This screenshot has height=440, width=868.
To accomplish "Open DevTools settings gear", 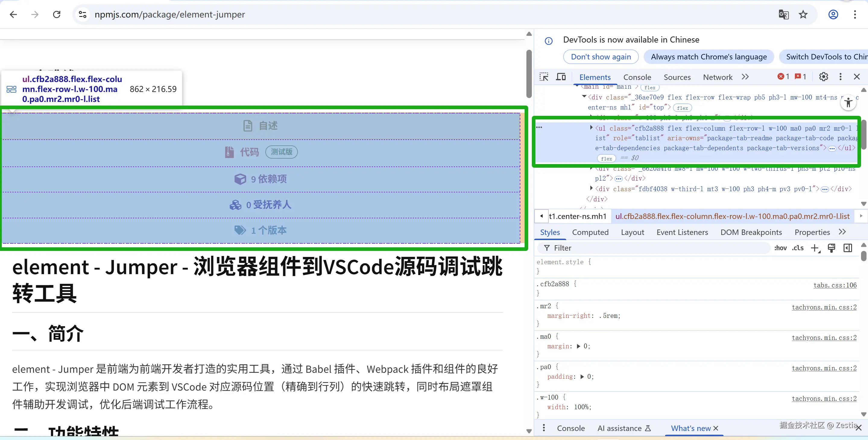I will click(823, 77).
